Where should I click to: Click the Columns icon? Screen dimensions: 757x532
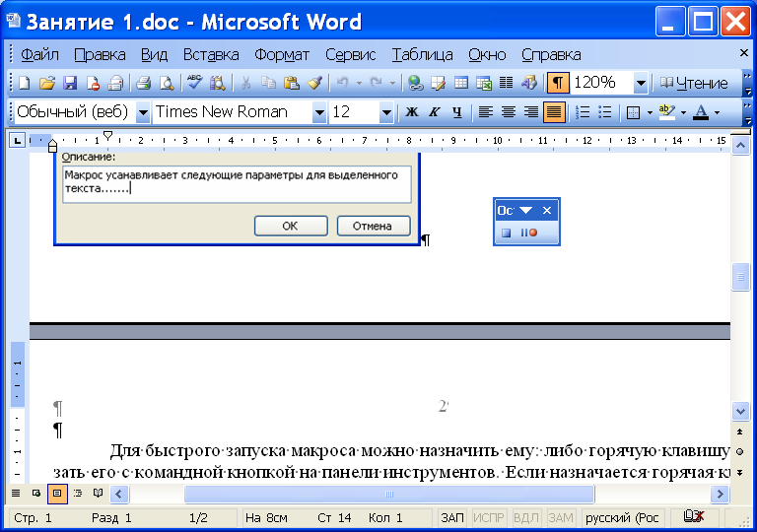coord(506,83)
